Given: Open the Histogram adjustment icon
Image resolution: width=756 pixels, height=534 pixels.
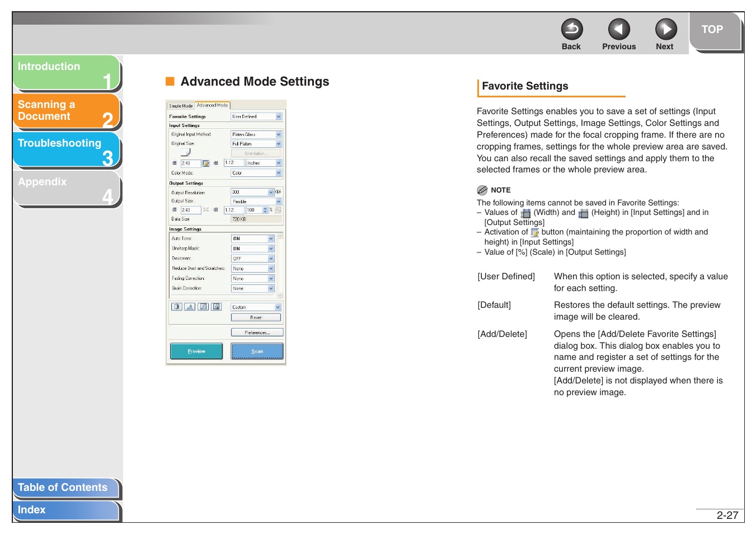Looking at the screenshot, I should click(x=190, y=307).
